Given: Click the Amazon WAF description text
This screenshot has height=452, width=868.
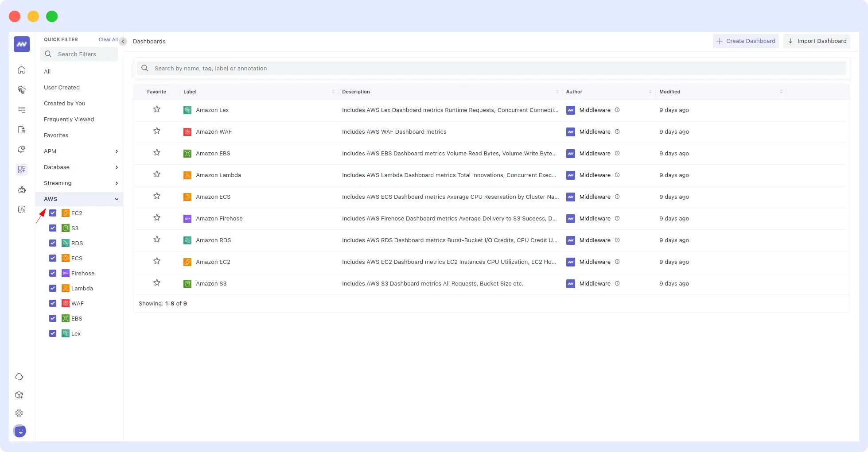Looking at the screenshot, I should (394, 132).
